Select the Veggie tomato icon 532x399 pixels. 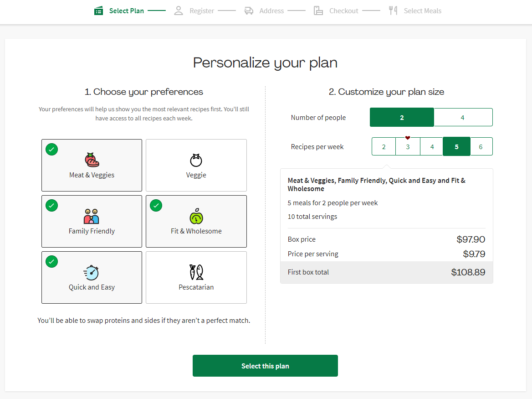(x=196, y=160)
